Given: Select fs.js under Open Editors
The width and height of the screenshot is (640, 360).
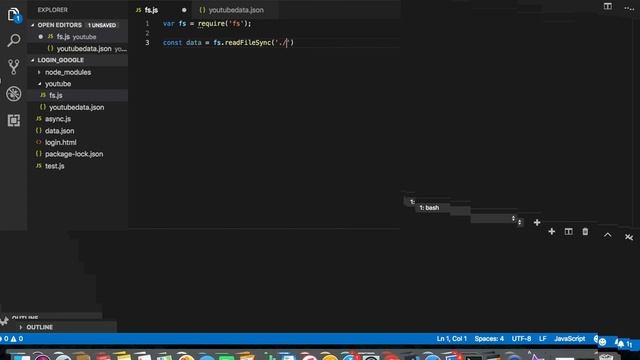Looking at the screenshot, I should pyautogui.click(x=78, y=37).
